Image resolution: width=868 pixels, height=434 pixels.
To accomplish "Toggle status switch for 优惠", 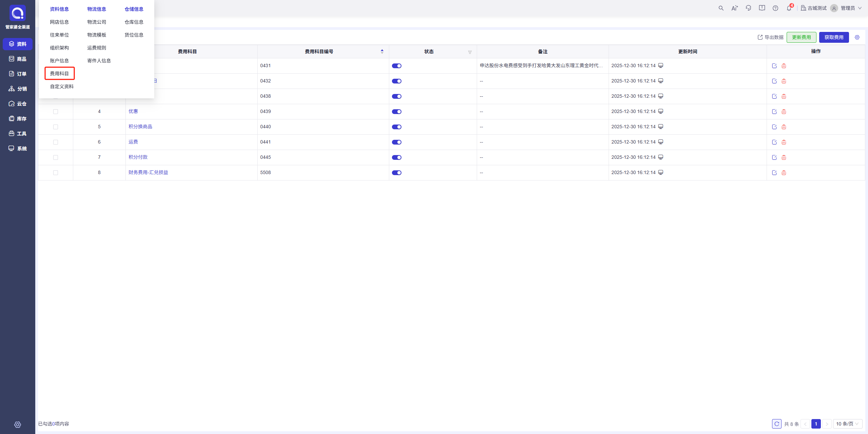I will click(397, 112).
